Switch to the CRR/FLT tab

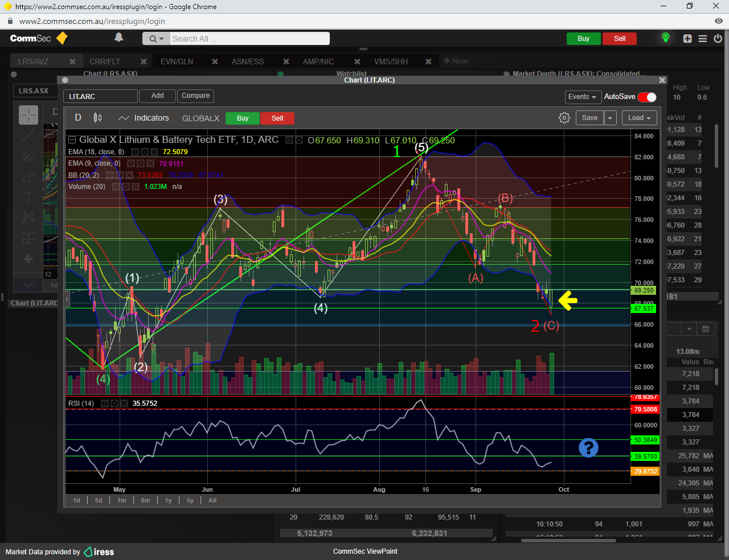coord(105,61)
